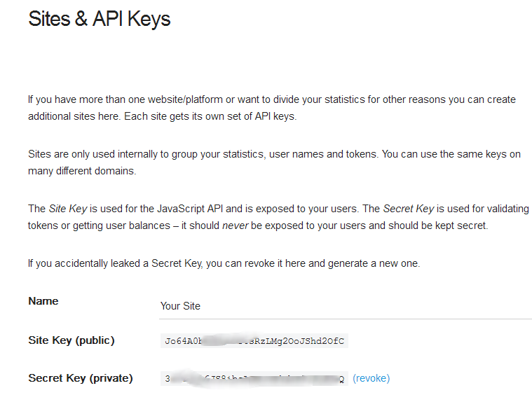Click the italic Secret Key term in paragraph
Viewport: 532px width, 395px height.
point(408,209)
